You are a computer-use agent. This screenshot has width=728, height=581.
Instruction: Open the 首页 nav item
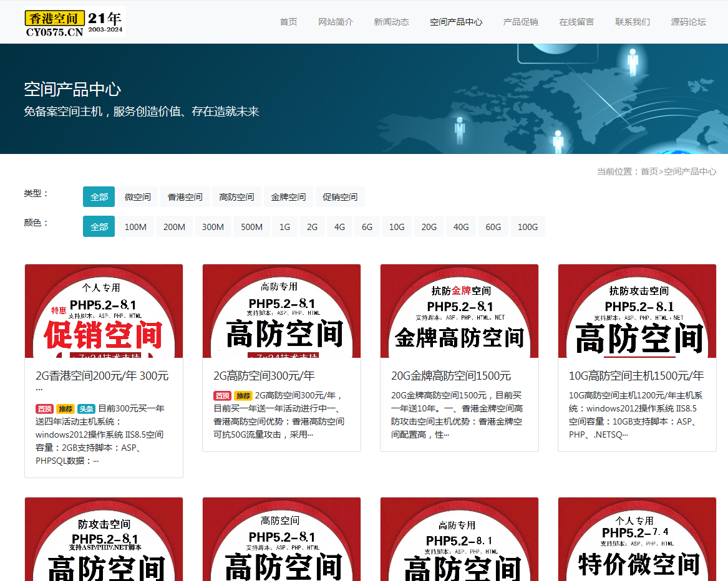(x=288, y=22)
